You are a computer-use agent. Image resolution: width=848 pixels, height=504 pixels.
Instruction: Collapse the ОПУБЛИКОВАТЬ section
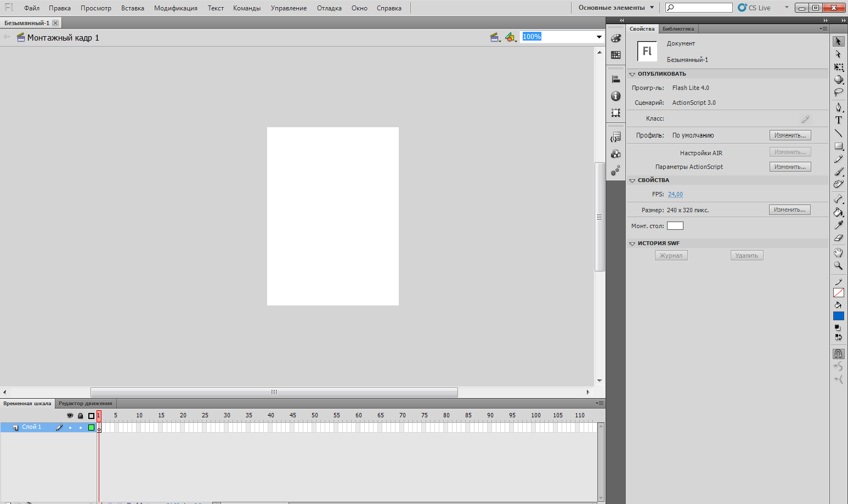pos(632,74)
